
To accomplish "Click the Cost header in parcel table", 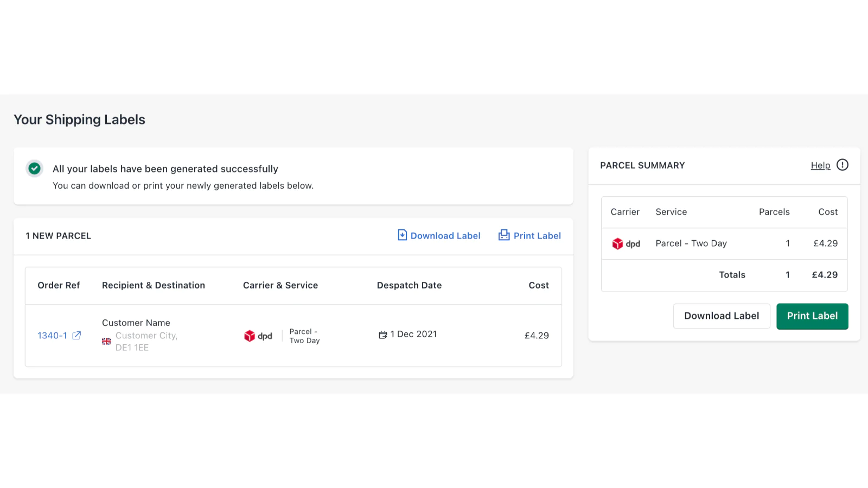I will point(539,285).
